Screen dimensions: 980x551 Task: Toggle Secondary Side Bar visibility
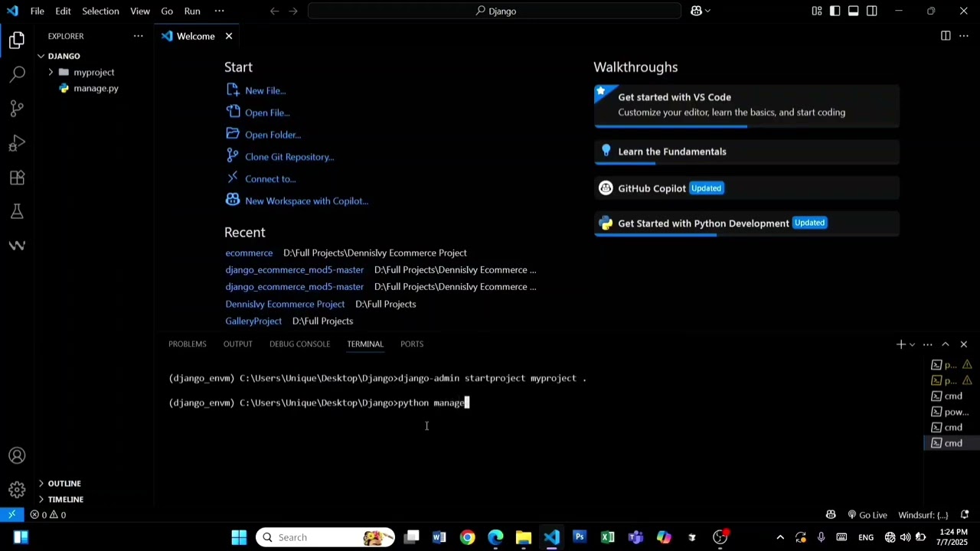click(872, 11)
